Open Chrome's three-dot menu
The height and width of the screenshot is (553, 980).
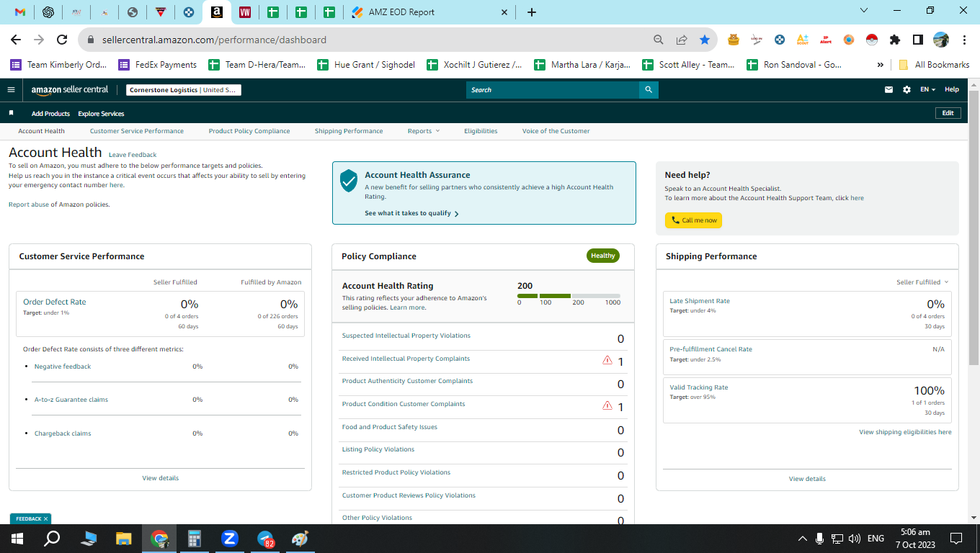[x=963, y=40]
